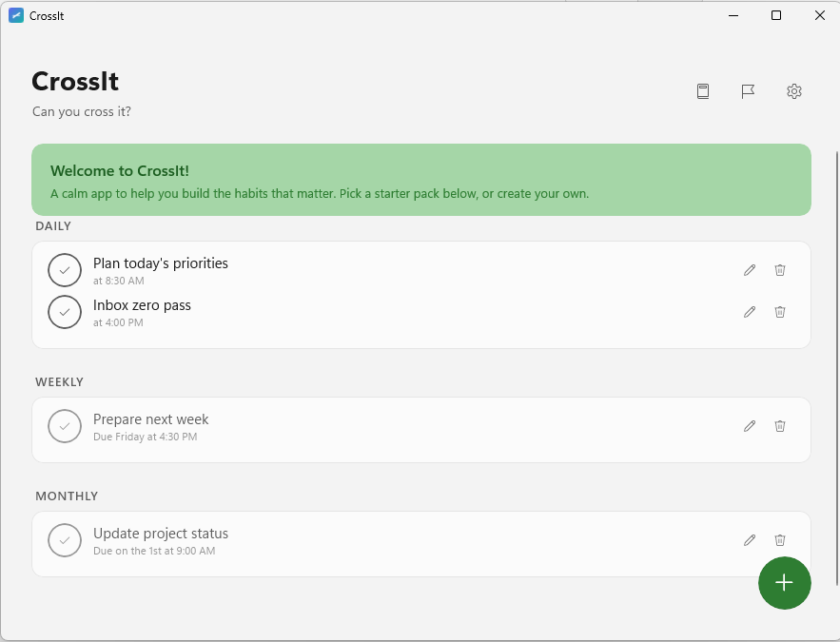This screenshot has height=642, width=840.
Task: Mark "Prepare next week" as complete
Action: [65, 426]
